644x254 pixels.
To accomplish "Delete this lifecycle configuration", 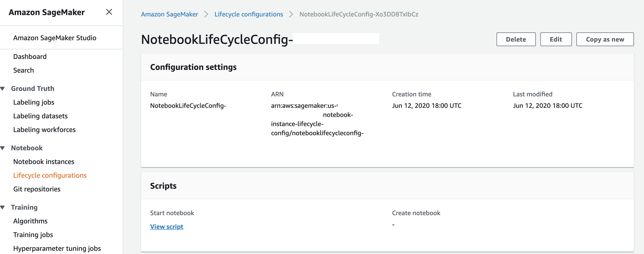I will coord(516,39).
